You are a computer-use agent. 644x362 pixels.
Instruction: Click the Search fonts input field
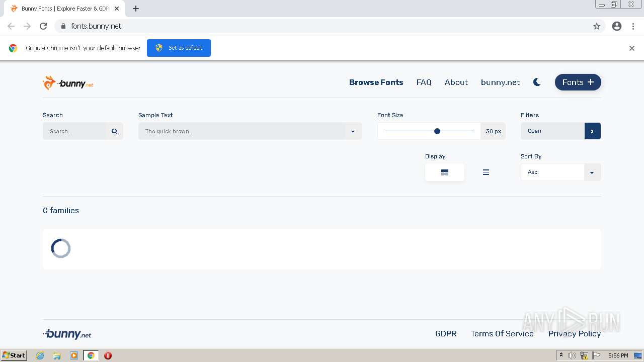[74, 131]
